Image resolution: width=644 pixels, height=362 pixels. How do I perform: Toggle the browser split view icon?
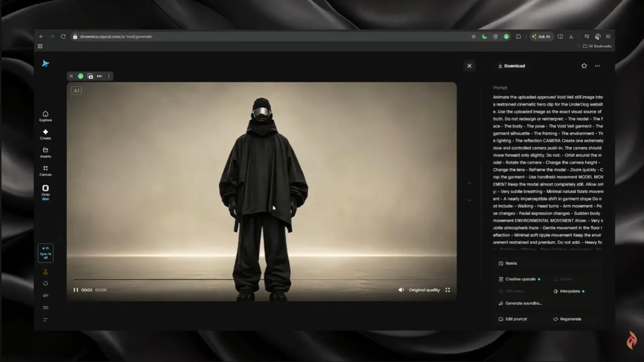[x=560, y=36]
